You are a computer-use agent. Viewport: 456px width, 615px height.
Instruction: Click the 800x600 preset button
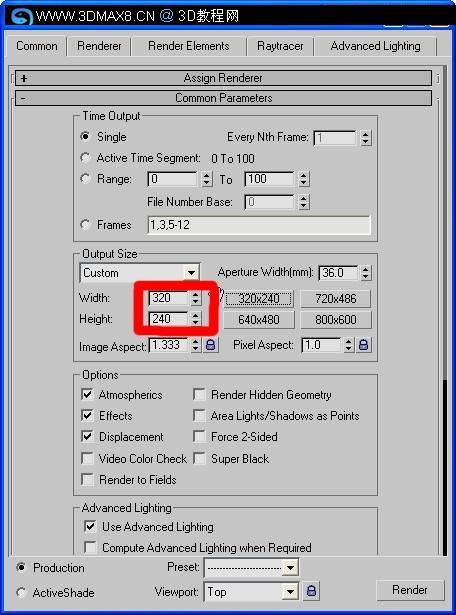point(336,320)
